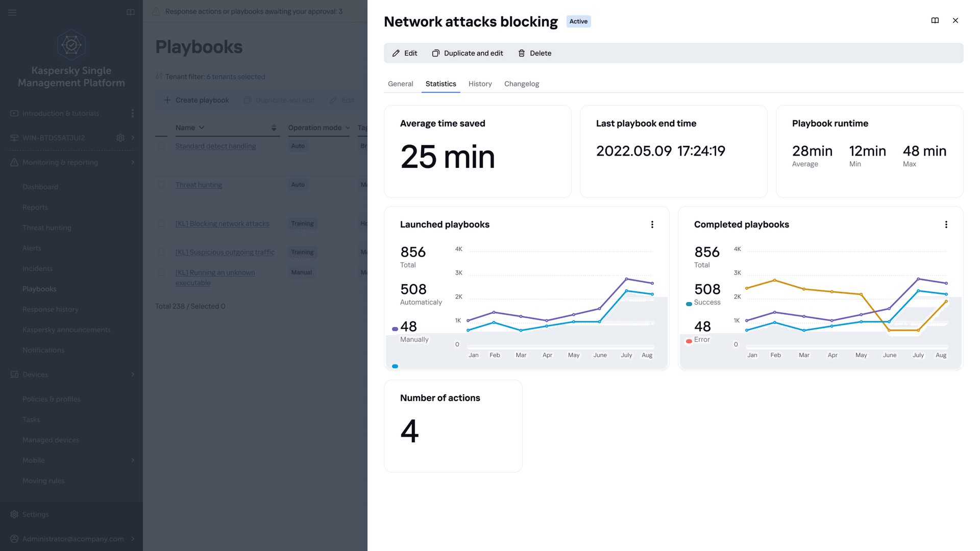The width and height of the screenshot is (980, 551).
Task: Click the pencil Edit icon
Action: click(396, 53)
